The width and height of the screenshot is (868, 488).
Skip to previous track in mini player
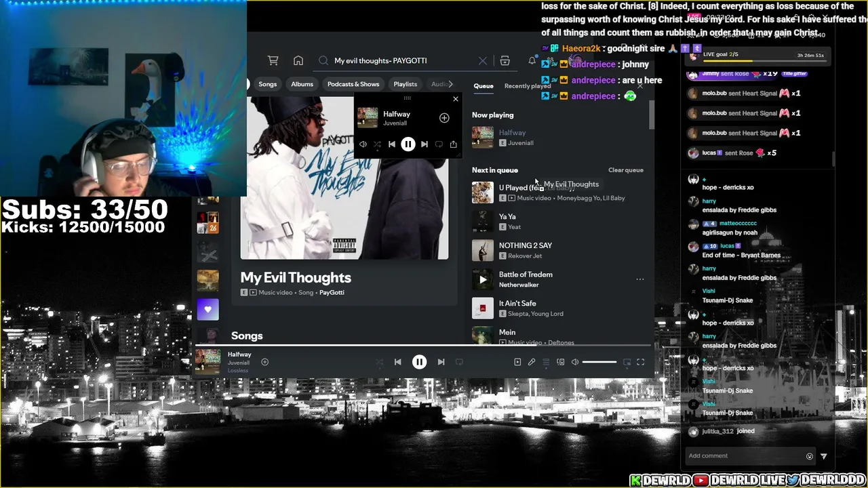pyautogui.click(x=391, y=144)
